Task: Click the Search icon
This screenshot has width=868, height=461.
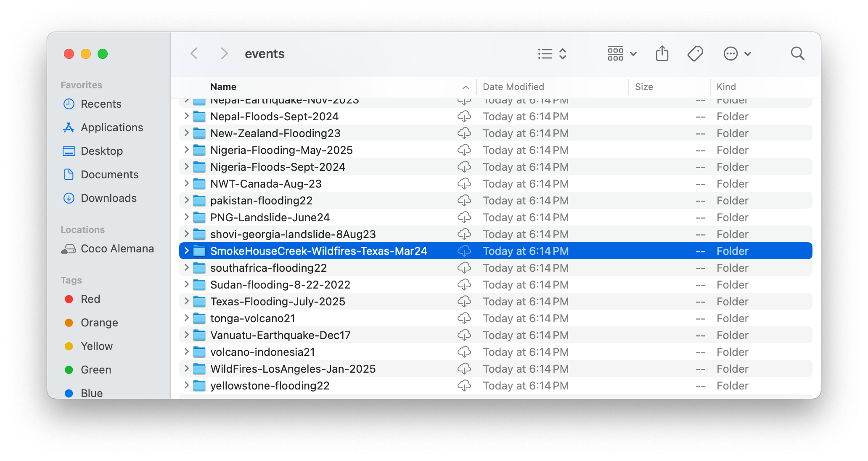Action: point(797,53)
